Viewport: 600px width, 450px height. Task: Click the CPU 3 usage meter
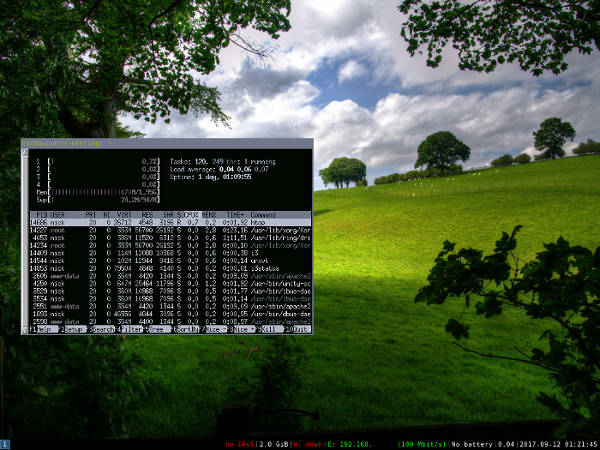click(x=98, y=177)
